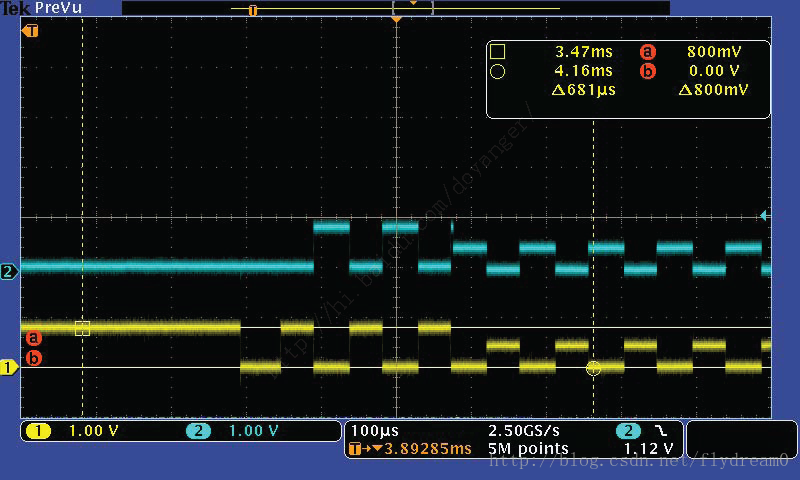The image size is (800, 480).
Task: Click the PreVu acquisition status label
Action: click(58, 8)
